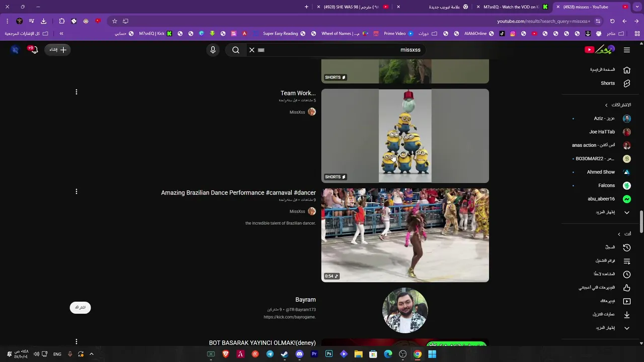Open the Team Work minions Shorts thumbnail
This screenshot has height=362, width=644.
[405, 136]
